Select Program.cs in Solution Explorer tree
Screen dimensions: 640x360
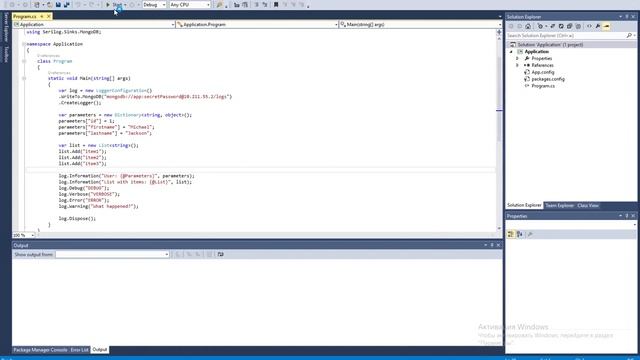[543, 86]
